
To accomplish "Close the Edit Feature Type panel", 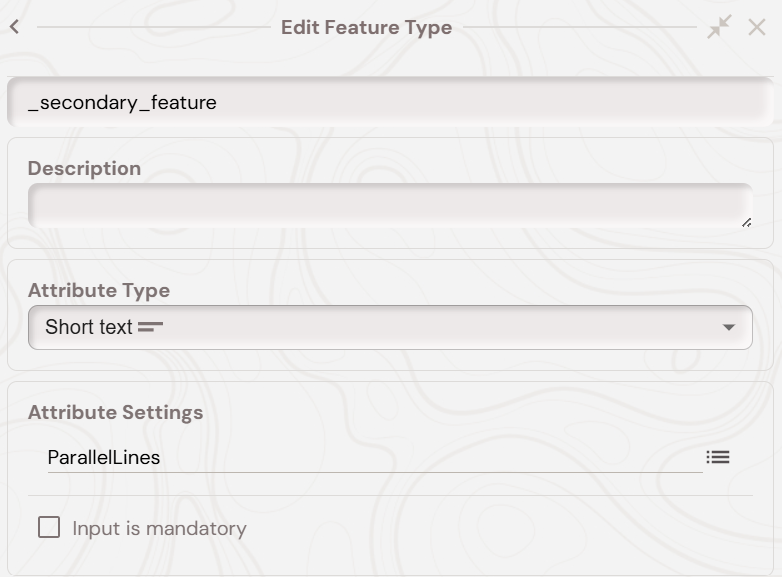I will [757, 27].
